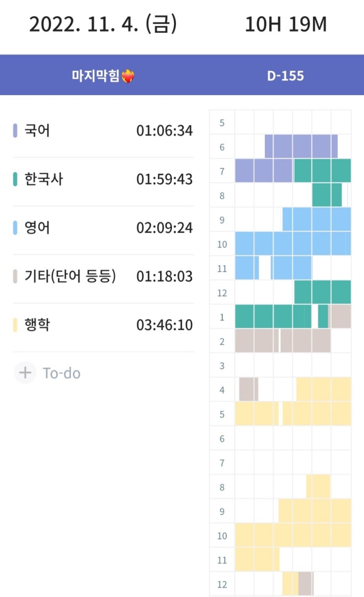Viewport: 364px width, 597px height.
Task: Click the 국어 time 01:06:34
Action: (165, 131)
